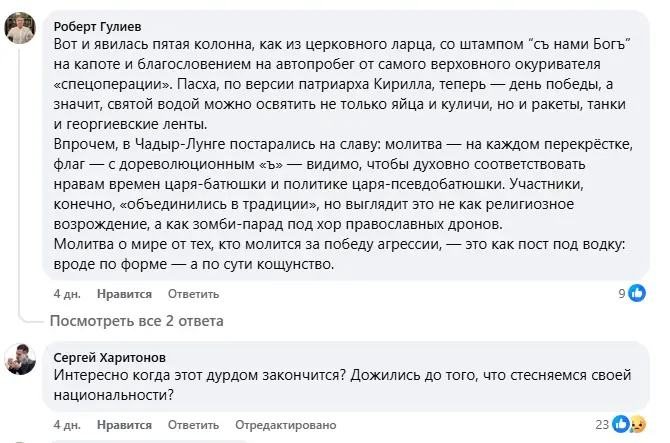
Task: View the reaction count 23 on the second comment
Action: coord(602,424)
